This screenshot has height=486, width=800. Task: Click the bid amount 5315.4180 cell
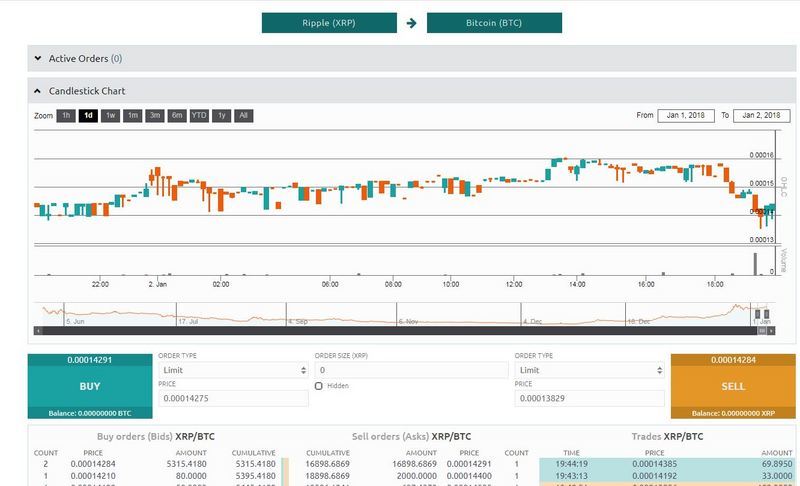click(187, 464)
